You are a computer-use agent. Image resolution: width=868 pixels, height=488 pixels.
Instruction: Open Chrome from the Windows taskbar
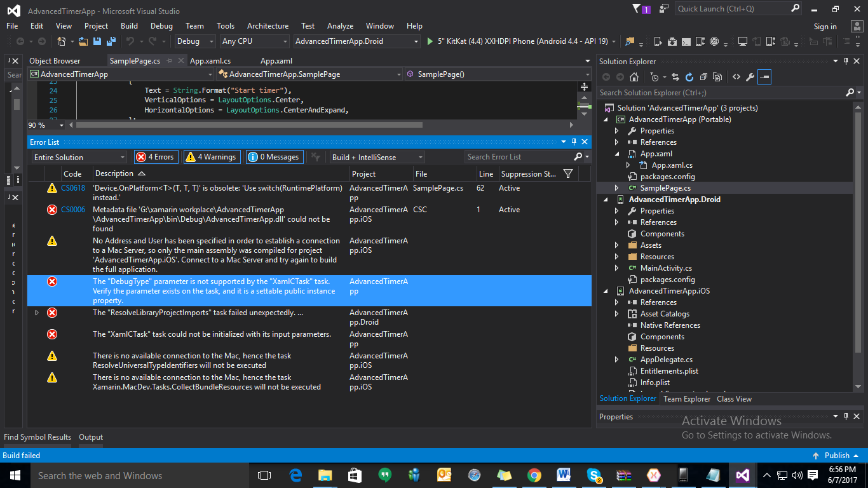tap(534, 475)
